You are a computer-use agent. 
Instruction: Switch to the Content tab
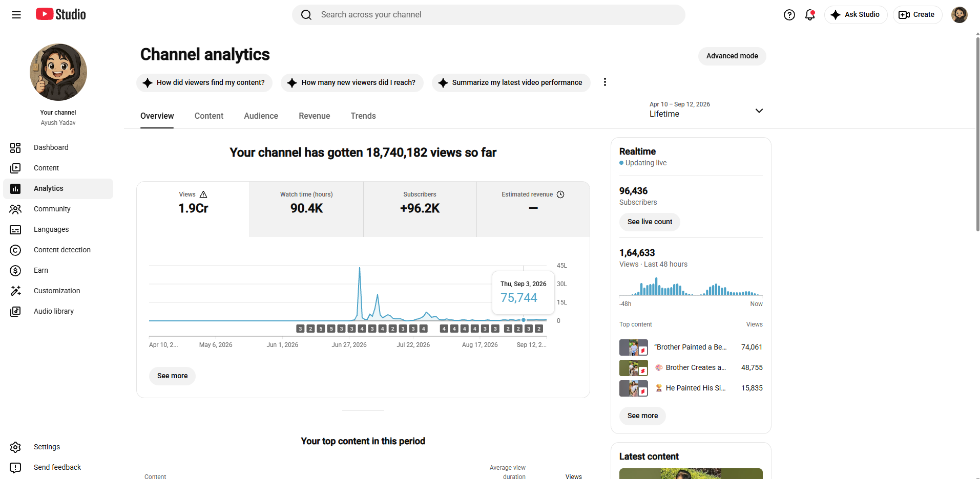pyautogui.click(x=209, y=116)
